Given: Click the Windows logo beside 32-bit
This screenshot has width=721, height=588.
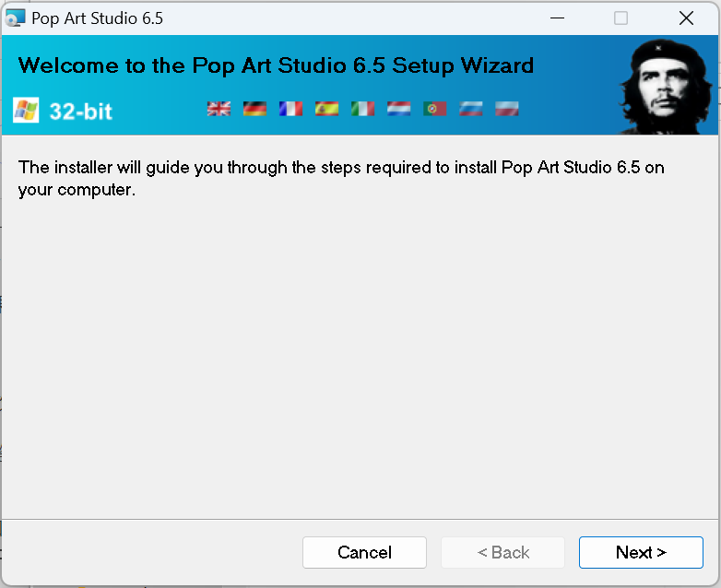Looking at the screenshot, I should (26, 111).
